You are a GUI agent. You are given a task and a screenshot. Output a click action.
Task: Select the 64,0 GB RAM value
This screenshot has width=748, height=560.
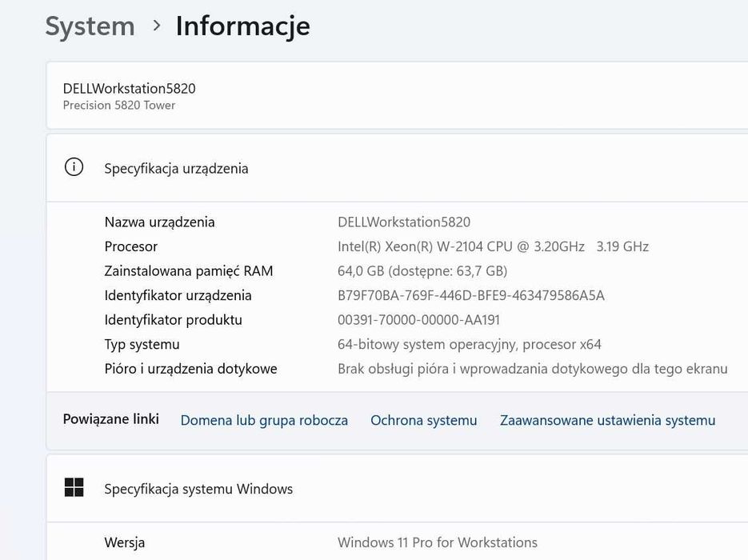[x=422, y=271]
